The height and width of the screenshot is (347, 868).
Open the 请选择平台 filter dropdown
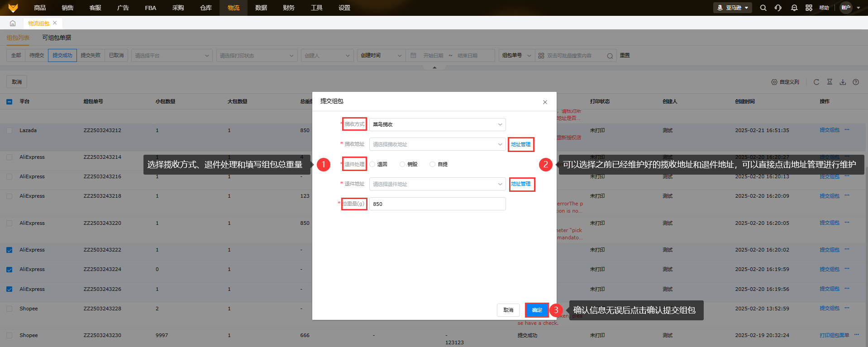coord(172,56)
